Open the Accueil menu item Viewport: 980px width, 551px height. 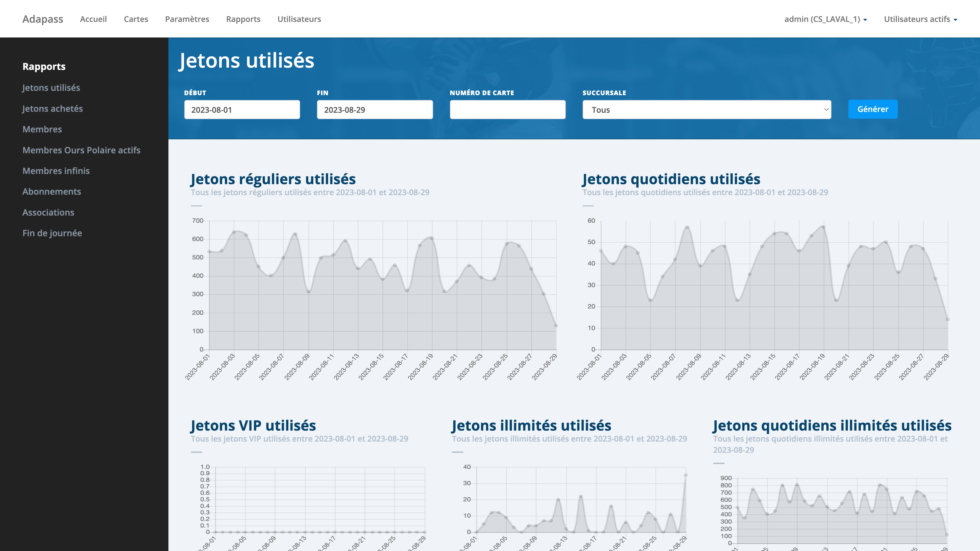[x=93, y=19]
